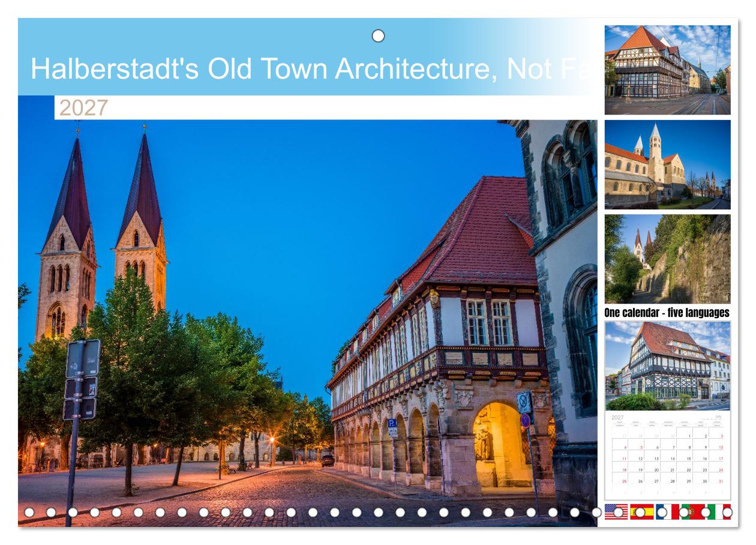Open the half-timbered corner house thumbnail at top
756x545 pixels.
pos(668,70)
